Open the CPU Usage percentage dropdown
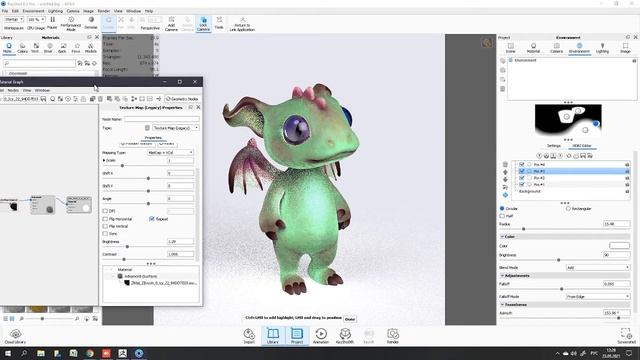 coord(36,19)
